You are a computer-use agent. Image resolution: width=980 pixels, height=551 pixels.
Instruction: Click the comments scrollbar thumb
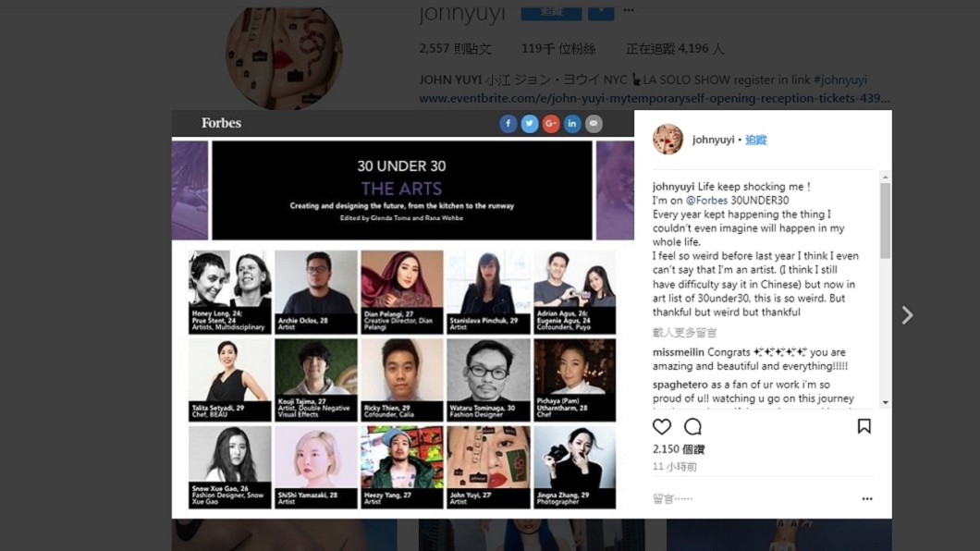coord(885,221)
